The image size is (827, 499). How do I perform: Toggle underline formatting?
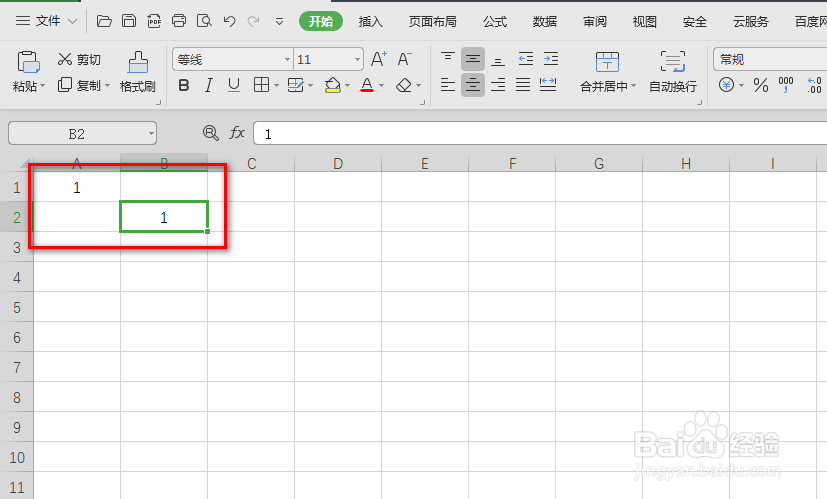(x=234, y=85)
